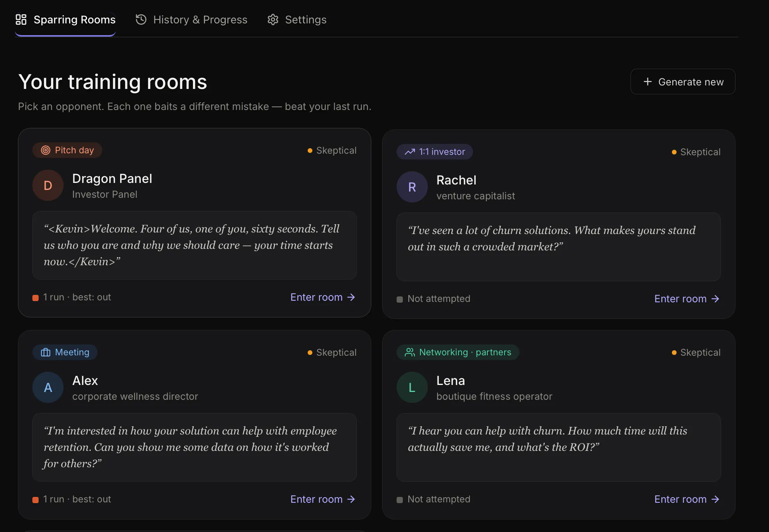Click the plus icon in Generate new

point(647,82)
